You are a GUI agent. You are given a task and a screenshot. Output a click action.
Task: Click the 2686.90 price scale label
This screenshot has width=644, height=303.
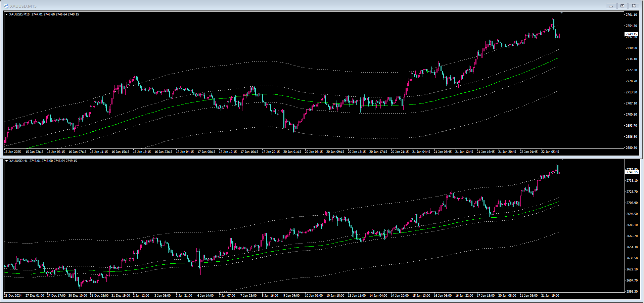point(631,137)
